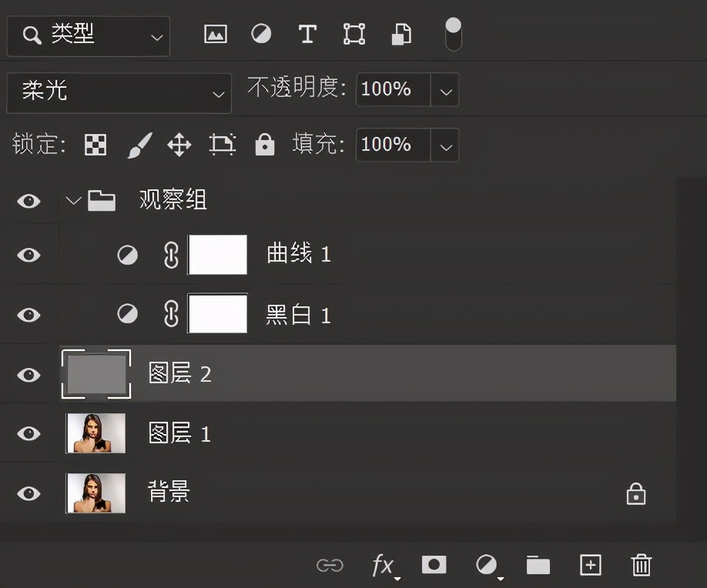Open the 柔光 blend mode dropdown

[x=119, y=93]
